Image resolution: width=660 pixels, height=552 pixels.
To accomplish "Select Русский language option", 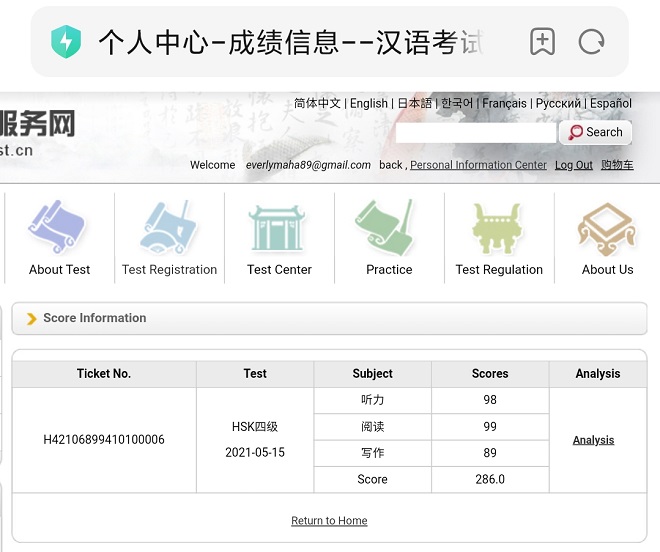I will pyautogui.click(x=558, y=103).
